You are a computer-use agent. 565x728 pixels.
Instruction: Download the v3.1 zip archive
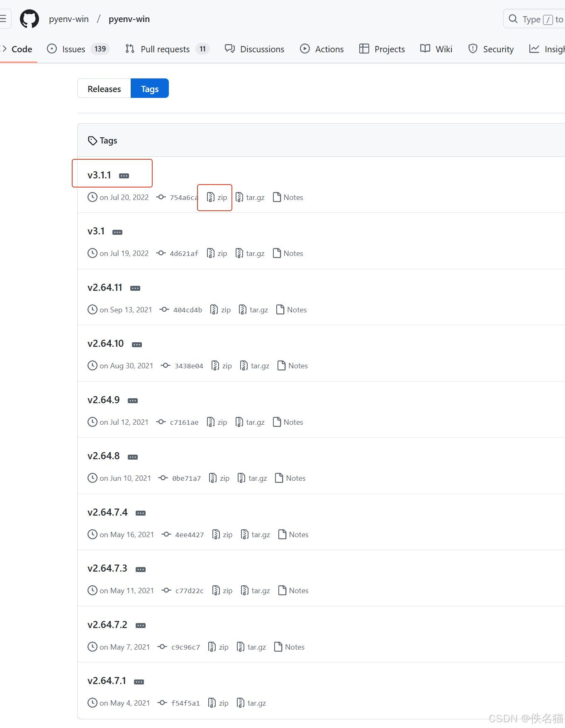217,253
